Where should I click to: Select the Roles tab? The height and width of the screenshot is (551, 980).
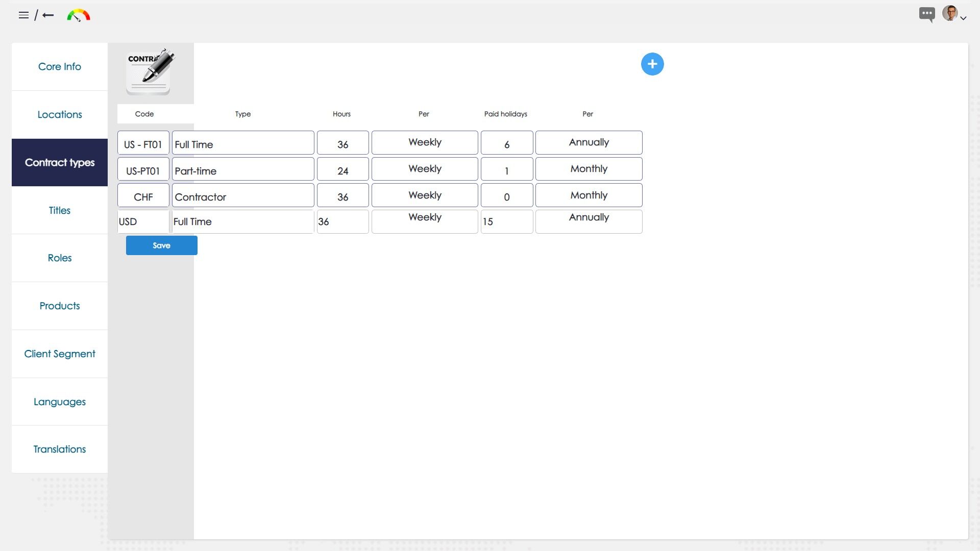(x=60, y=258)
